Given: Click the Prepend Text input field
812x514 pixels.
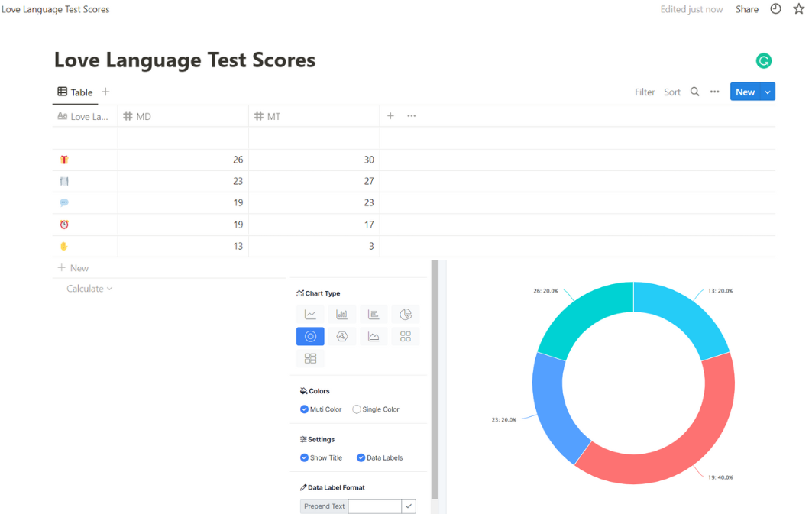Looking at the screenshot, I should 374,506.
